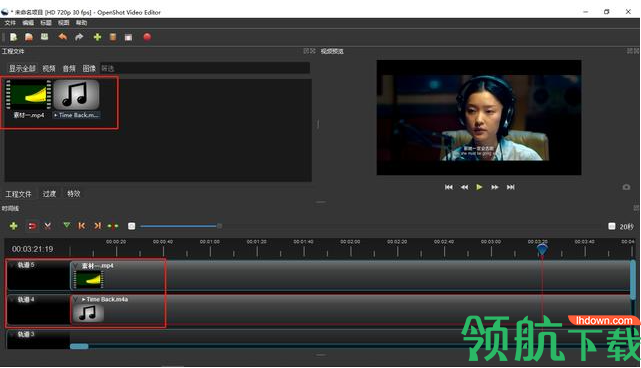Screen dimensions: 641x368
Task: Click the blue playhead marker on the ruler
Action: point(542,249)
